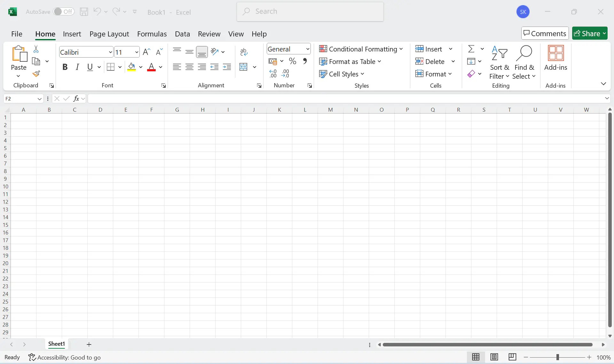Open the General number format dropdown
Screen dimensions: 614x364
[x=308, y=49]
